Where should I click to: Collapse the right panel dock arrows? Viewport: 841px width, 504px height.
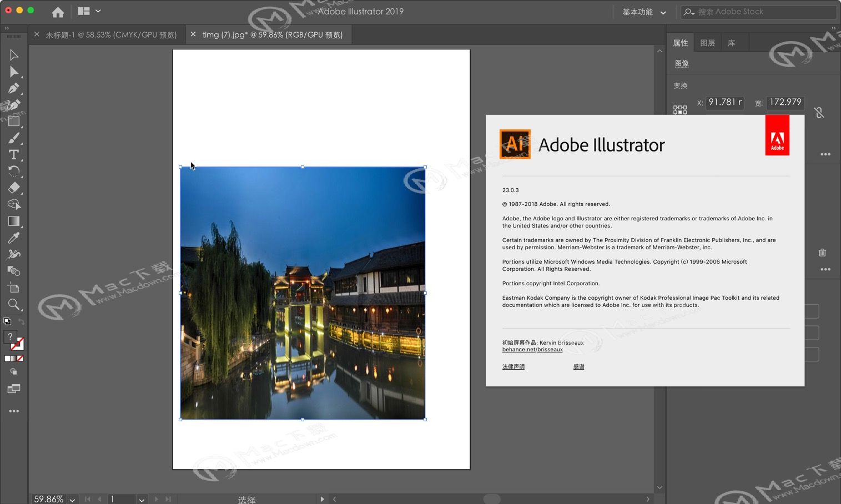833,28
